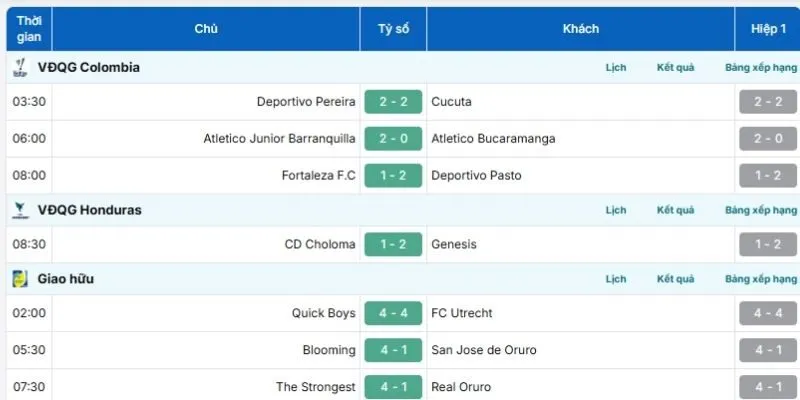The height and width of the screenshot is (400, 800).
Task: Click the Thời gian column header
Action: tap(29, 29)
